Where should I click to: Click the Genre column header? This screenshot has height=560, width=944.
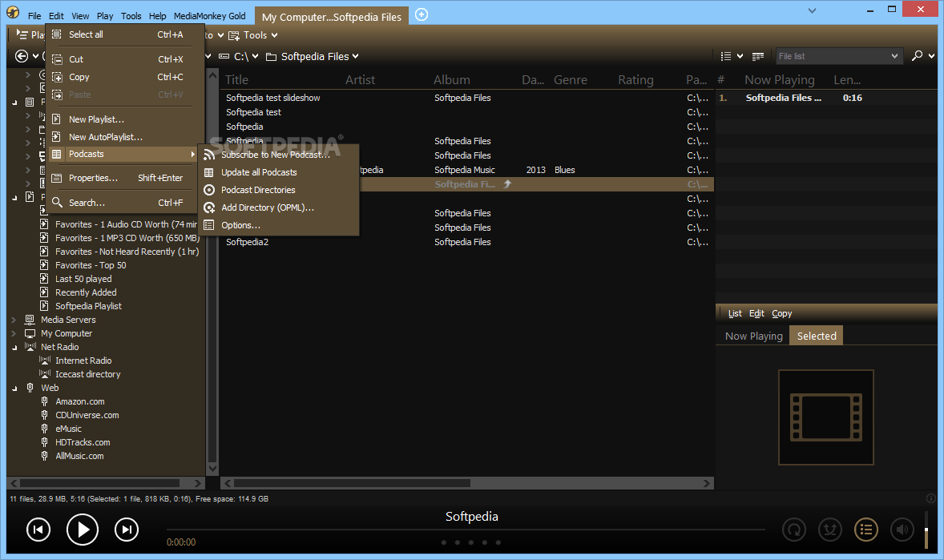click(x=570, y=80)
